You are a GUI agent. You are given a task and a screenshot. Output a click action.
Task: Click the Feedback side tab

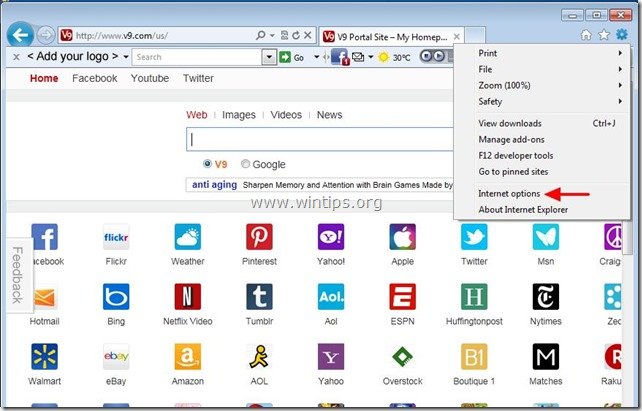[18, 275]
